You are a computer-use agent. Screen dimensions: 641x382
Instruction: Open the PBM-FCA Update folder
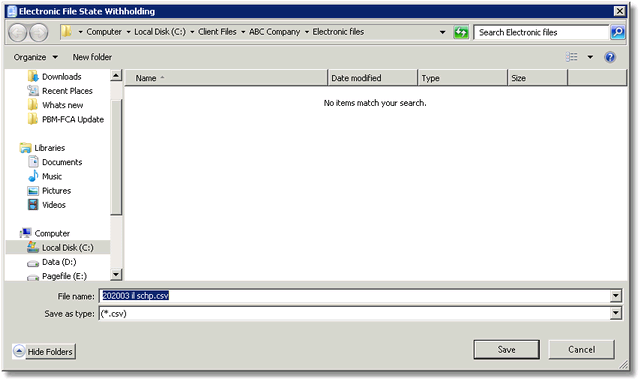tap(73, 119)
